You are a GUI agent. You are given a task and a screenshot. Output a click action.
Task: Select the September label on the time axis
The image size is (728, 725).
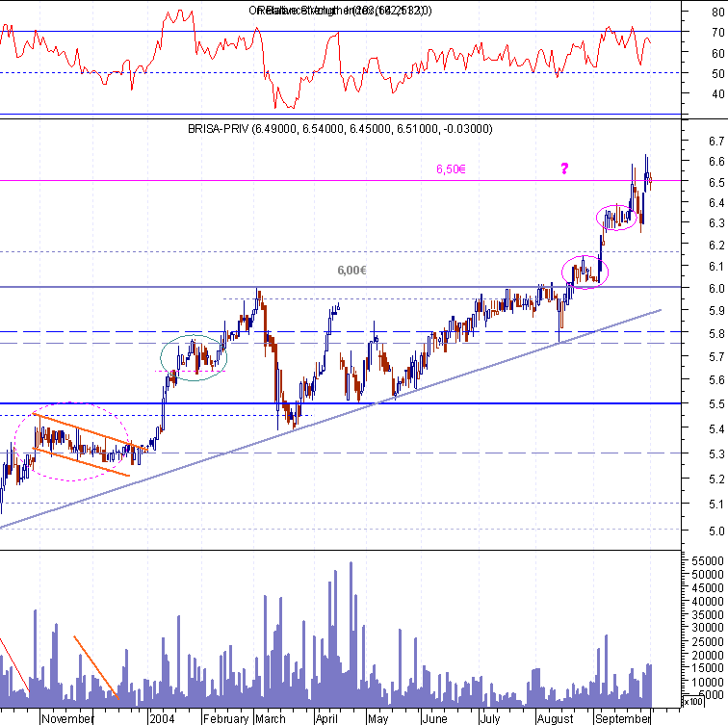622,718
